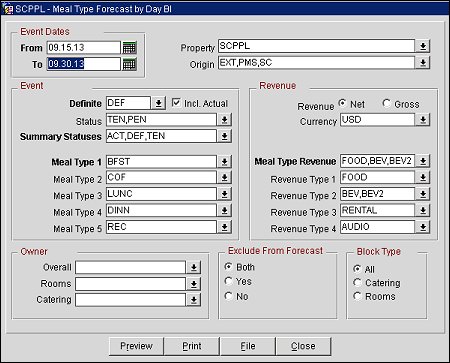Expand the Meal Type 5 dropdown
The height and width of the screenshot is (363, 450).
pyautogui.click(x=224, y=227)
